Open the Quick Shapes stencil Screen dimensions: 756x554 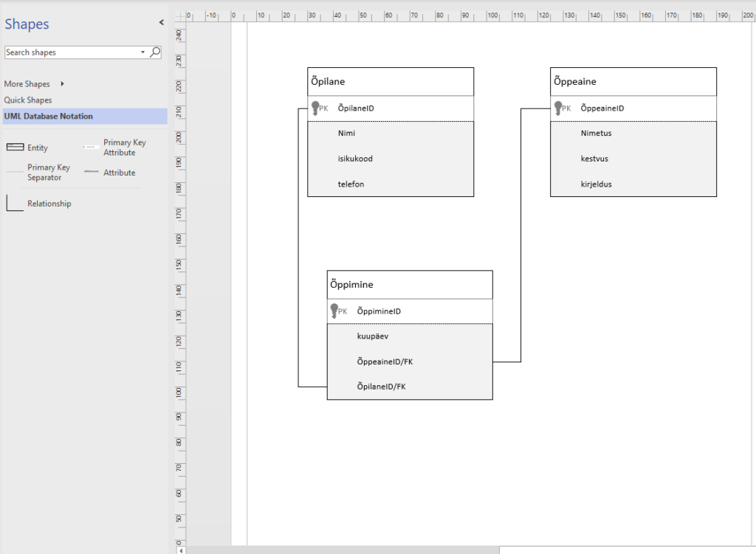pos(28,100)
